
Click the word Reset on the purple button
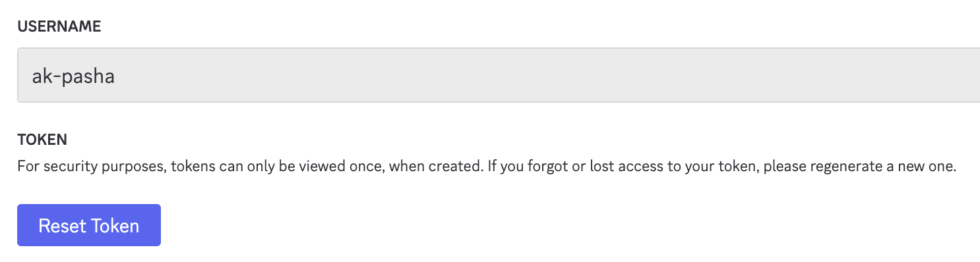63,226
